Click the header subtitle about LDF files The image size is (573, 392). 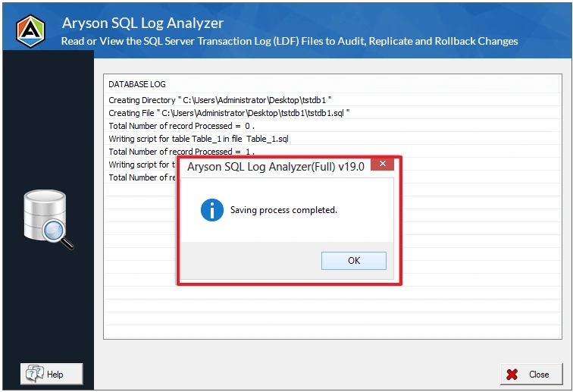click(x=290, y=41)
